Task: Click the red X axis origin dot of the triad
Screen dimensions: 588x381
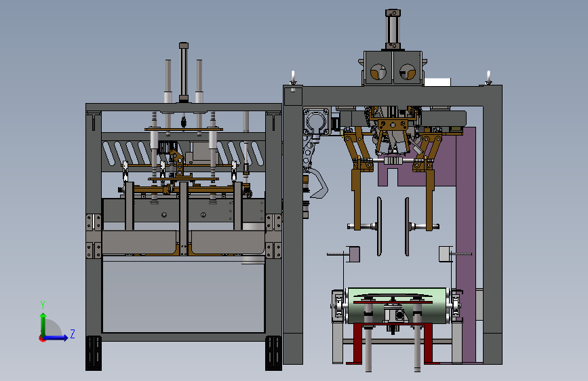Action: 41,338
